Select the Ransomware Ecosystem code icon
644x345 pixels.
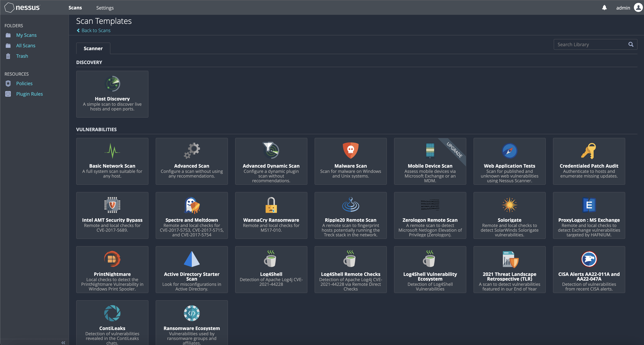[192, 313]
